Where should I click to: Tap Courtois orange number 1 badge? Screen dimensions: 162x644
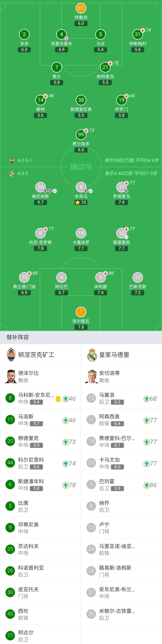81,312
